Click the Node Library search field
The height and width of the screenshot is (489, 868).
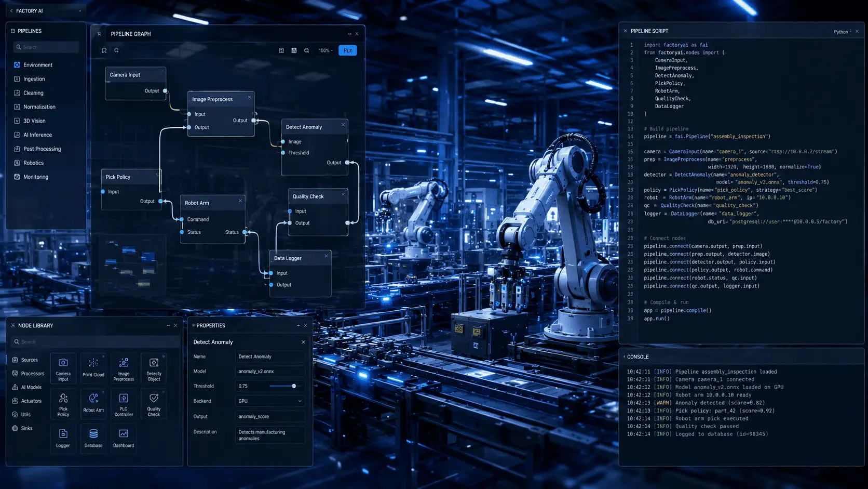pos(95,342)
